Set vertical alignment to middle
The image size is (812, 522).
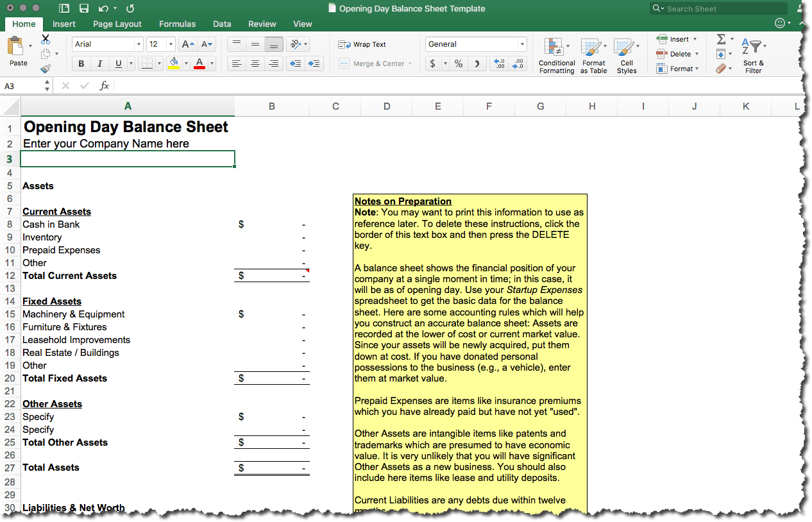[x=255, y=44]
